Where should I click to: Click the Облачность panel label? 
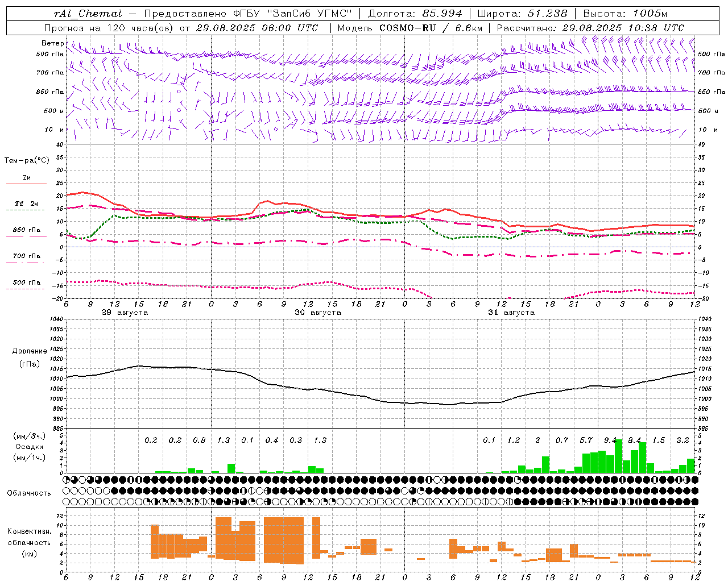29,493
